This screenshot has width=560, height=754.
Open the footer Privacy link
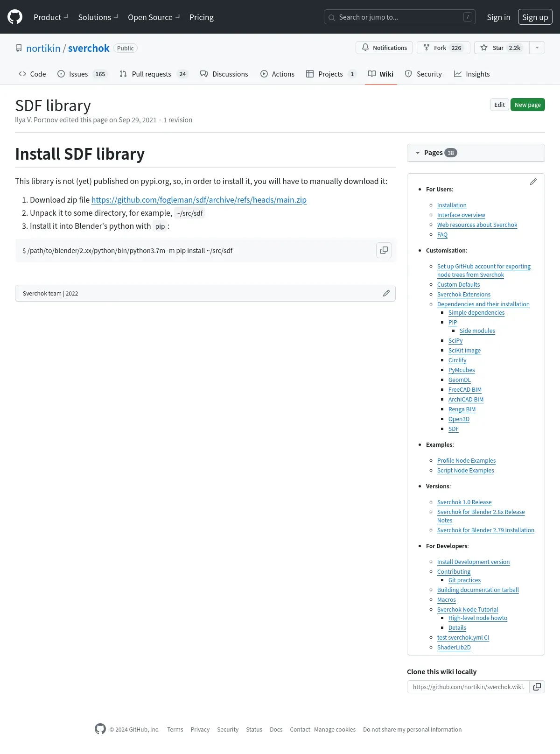(x=200, y=729)
